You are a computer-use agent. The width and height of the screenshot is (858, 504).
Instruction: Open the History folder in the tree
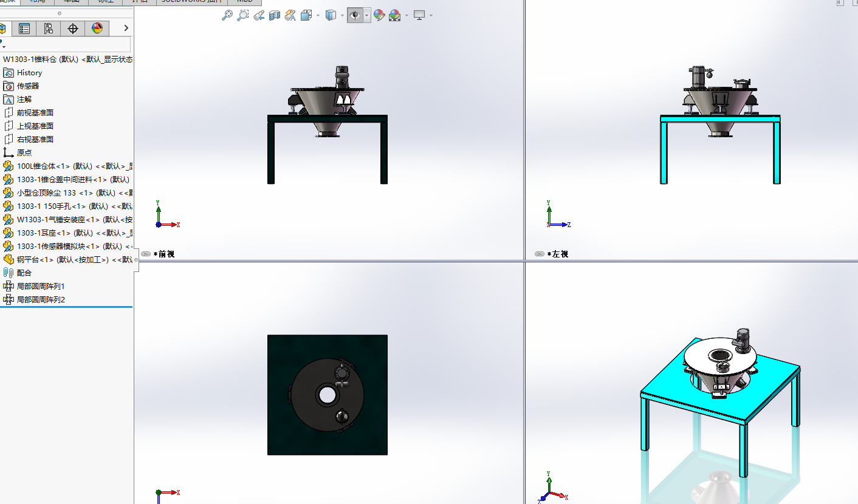pyautogui.click(x=23, y=73)
